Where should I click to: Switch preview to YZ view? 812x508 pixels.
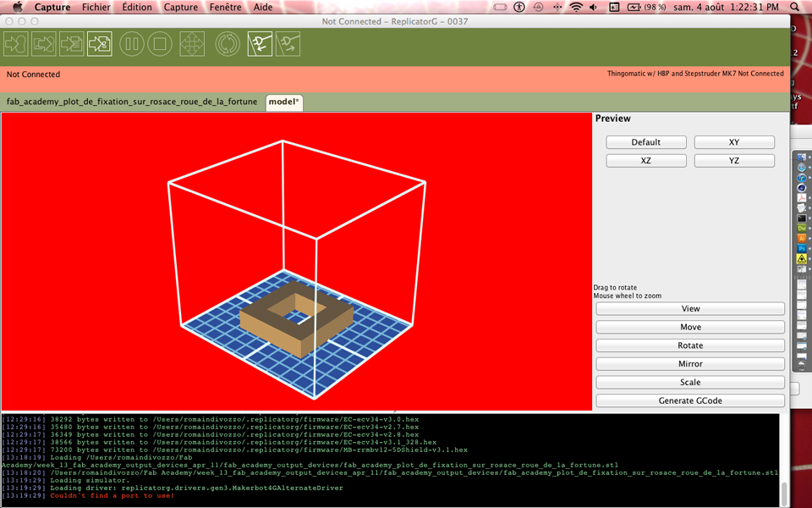click(x=734, y=161)
